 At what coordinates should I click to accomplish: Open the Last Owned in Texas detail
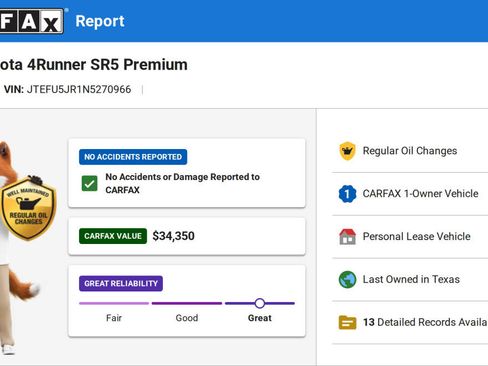point(410,279)
